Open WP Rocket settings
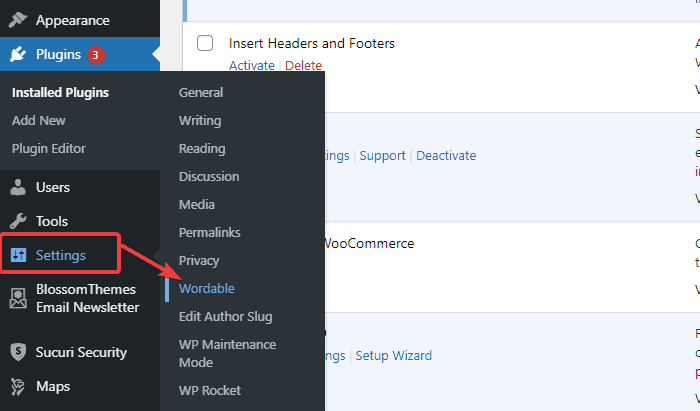This screenshot has height=411, width=700. (x=210, y=390)
